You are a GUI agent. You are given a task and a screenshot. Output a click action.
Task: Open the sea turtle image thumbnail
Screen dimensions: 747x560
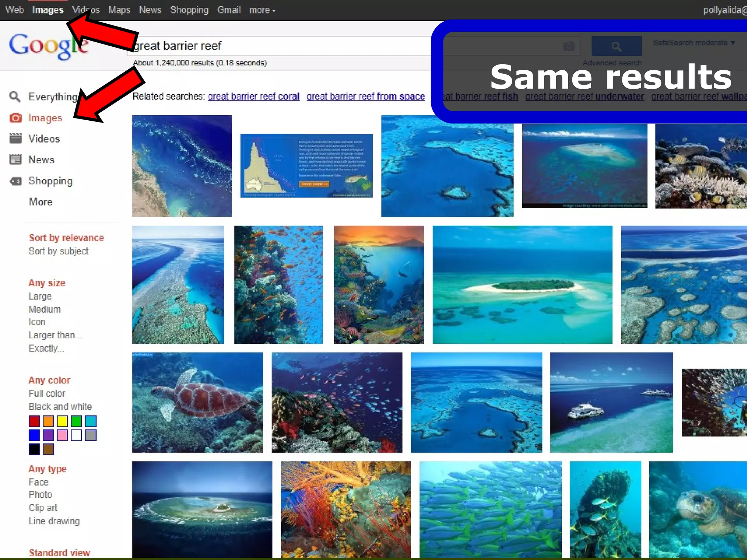(x=197, y=402)
